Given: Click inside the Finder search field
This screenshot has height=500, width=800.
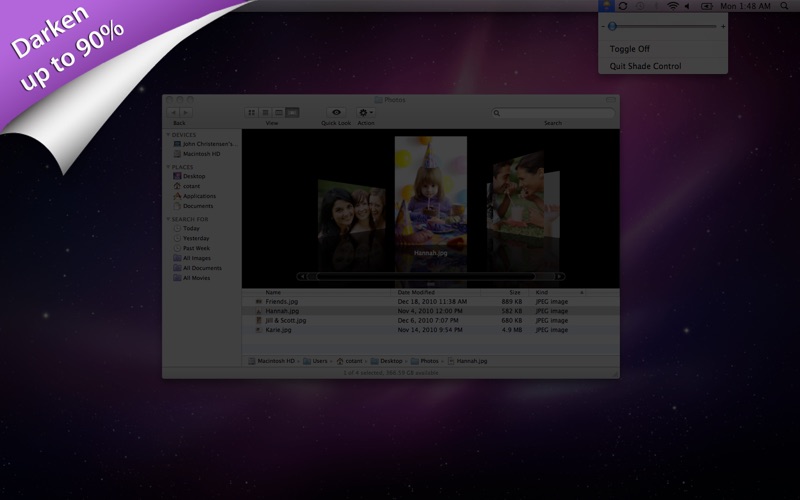Looking at the screenshot, I should [553, 113].
